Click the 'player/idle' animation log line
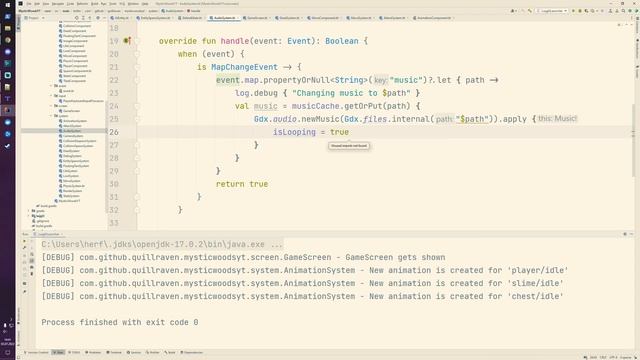This screenshot has height=360, width=640. coord(305,270)
